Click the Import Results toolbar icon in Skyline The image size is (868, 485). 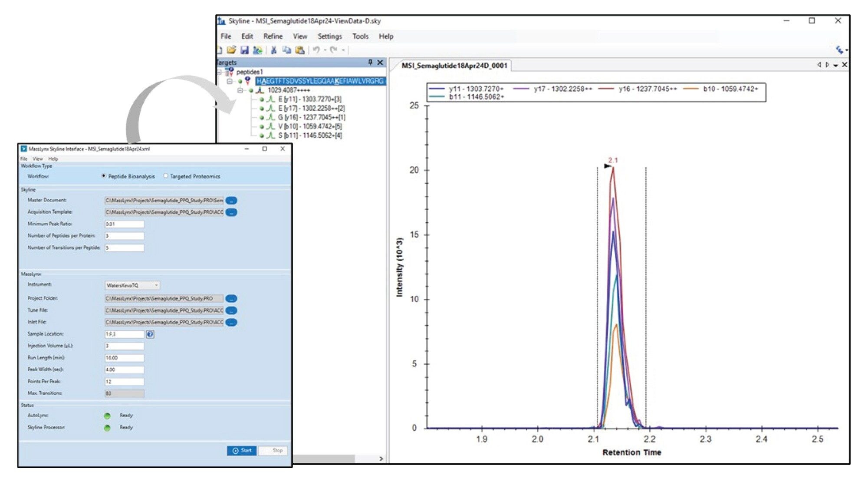coord(257,50)
